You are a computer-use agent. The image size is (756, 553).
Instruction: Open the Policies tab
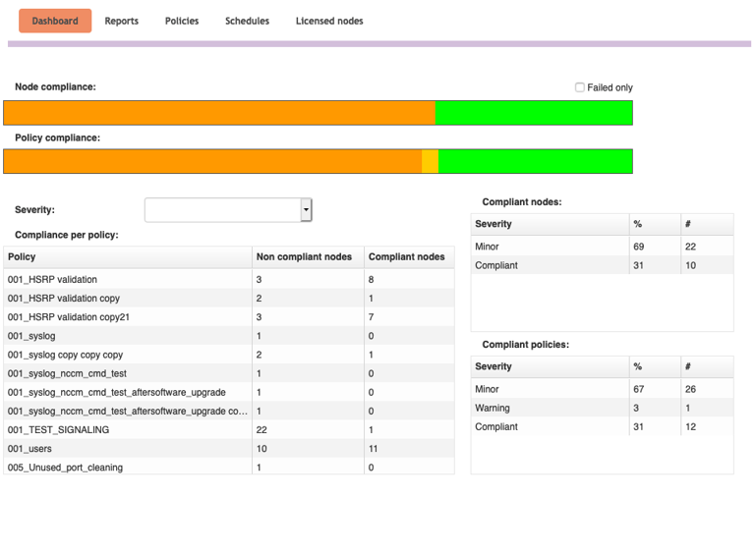(182, 21)
